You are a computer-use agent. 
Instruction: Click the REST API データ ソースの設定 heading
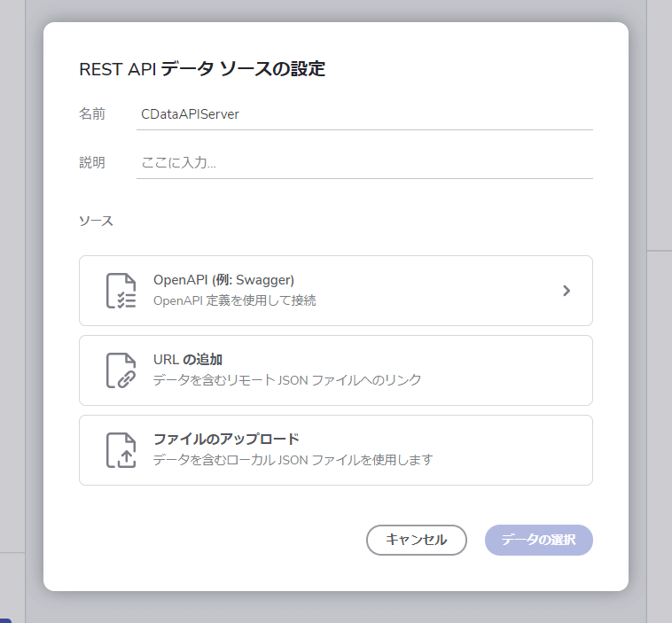pyautogui.click(x=202, y=69)
